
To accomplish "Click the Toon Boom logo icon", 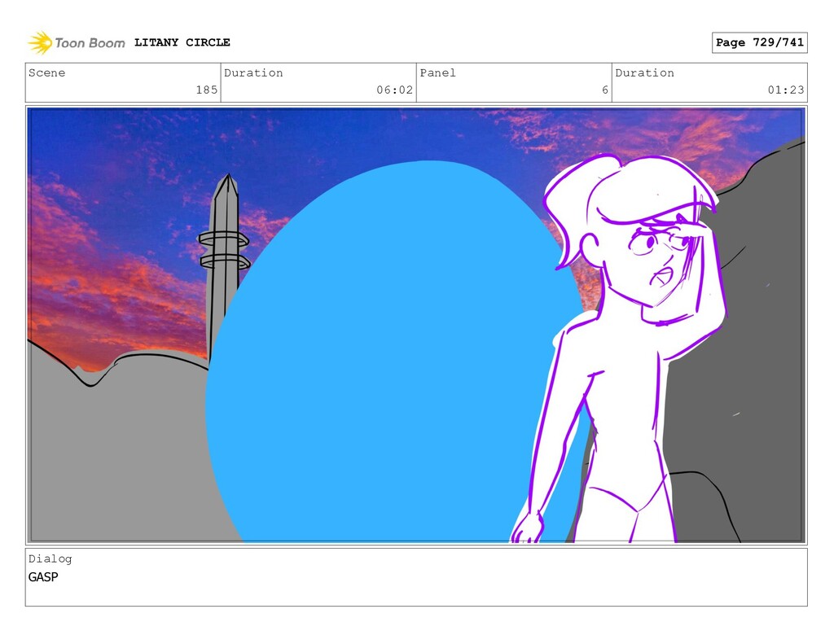I will pyautogui.click(x=40, y=42).
